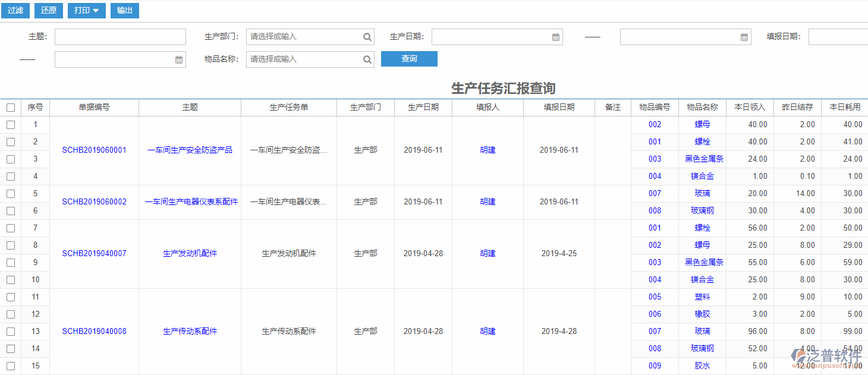868x375 pixels.
Task: Open the 生产部门 search picker icon
Action: point(367,36)
